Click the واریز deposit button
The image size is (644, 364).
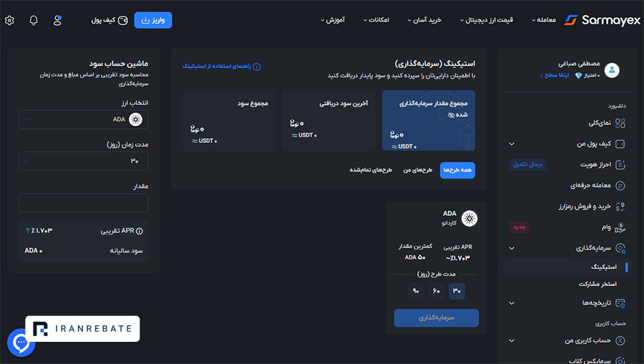point(153,20)
